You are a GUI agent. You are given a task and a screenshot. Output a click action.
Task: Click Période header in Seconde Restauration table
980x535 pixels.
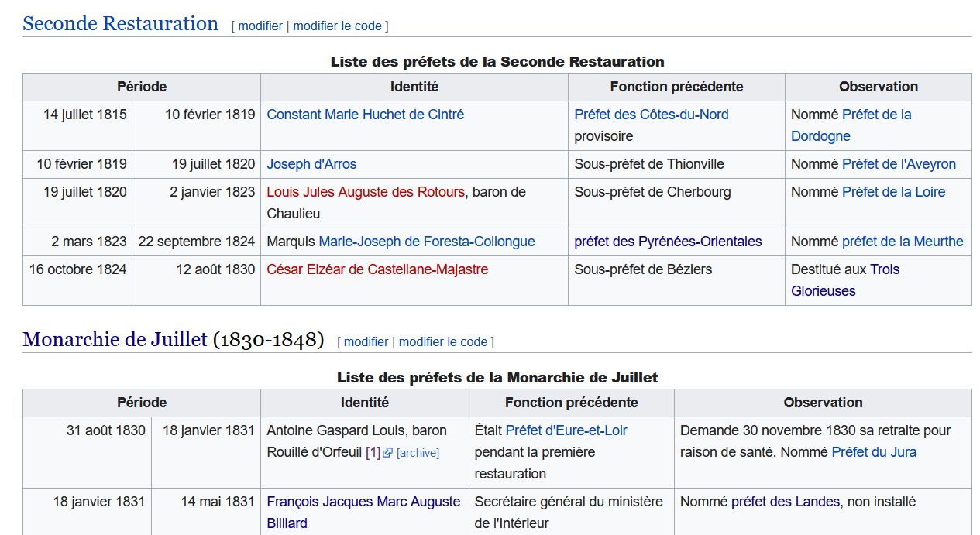142,87
